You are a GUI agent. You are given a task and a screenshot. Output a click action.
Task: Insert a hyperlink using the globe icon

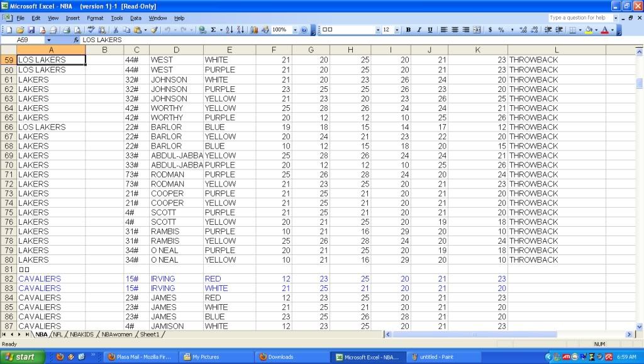click(202, 30)
